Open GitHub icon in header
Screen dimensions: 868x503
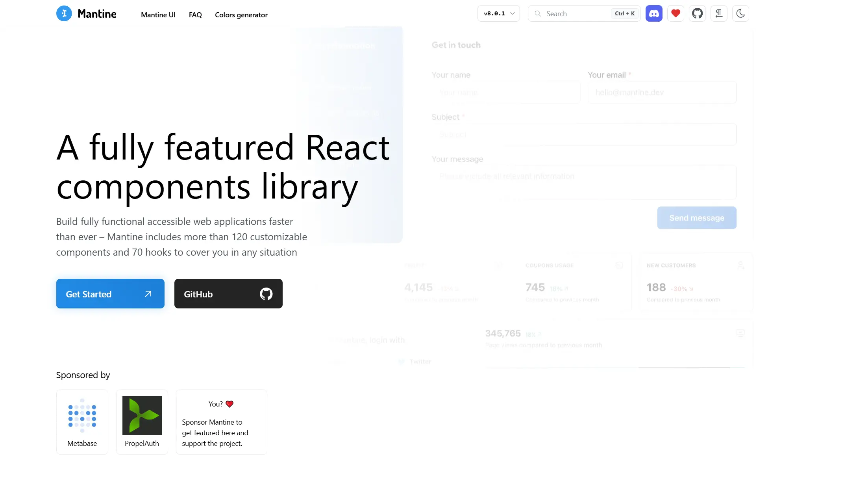click(x=697, y=13)
